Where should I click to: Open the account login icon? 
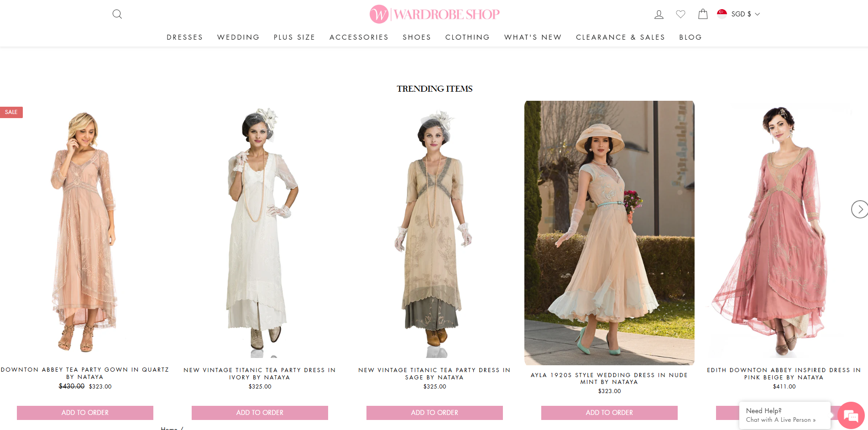(659, 14)
